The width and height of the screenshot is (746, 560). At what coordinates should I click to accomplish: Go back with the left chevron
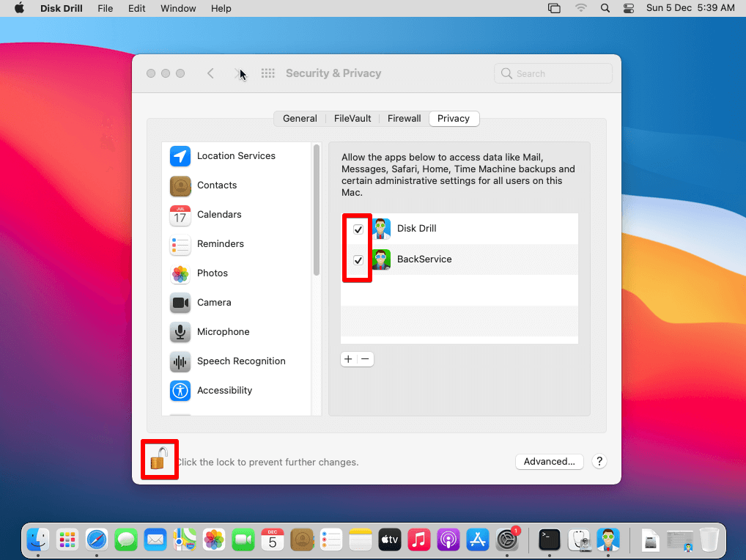(210, 73)
